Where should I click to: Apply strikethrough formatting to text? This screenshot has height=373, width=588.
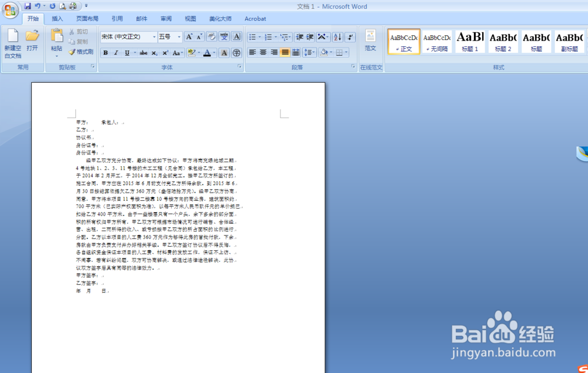point(143,52)
